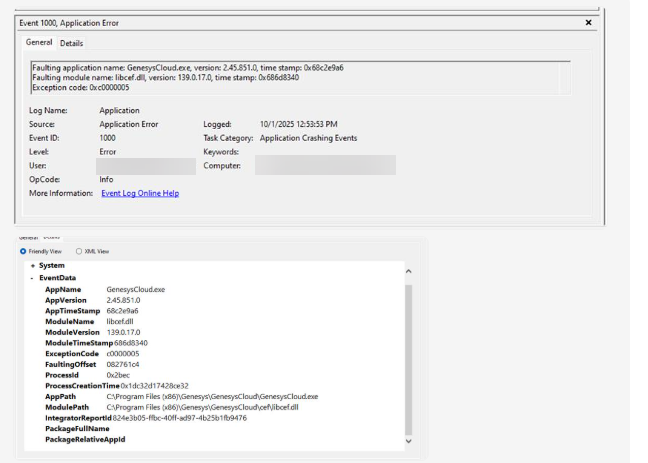The width and height of the screenshot is (648, 463).
Task: Click Task Category value Application Crashing Events
Action: (308, 138)
